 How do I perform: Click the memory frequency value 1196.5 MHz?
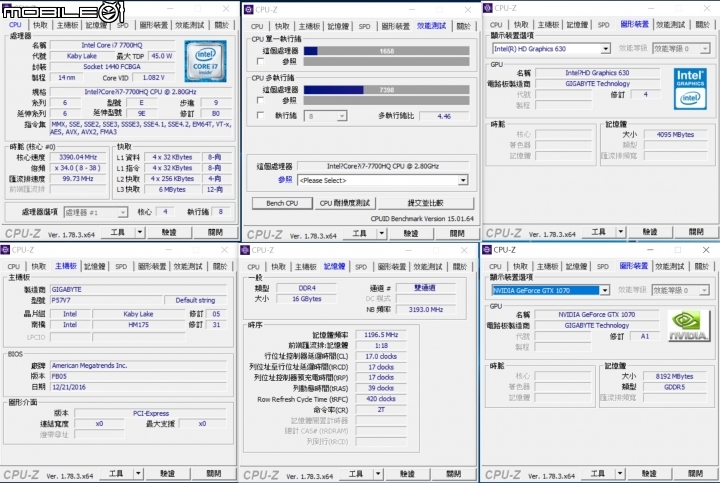point(381,335)
